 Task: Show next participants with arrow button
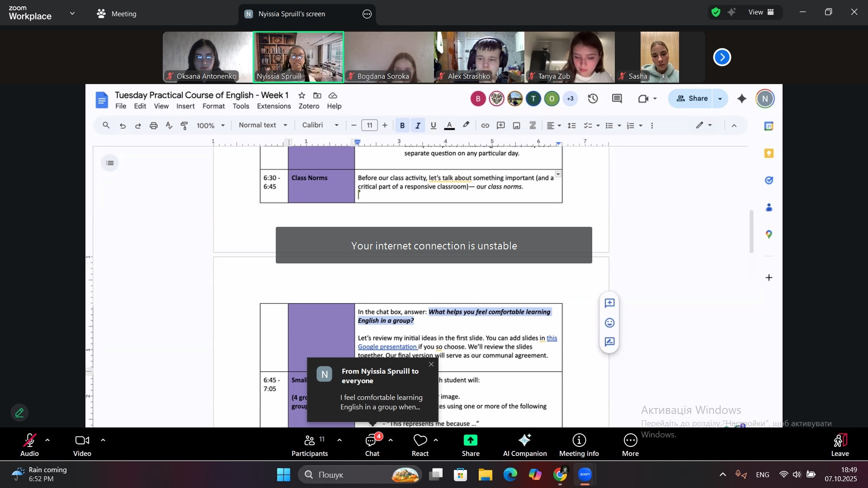tap(722, 57)
